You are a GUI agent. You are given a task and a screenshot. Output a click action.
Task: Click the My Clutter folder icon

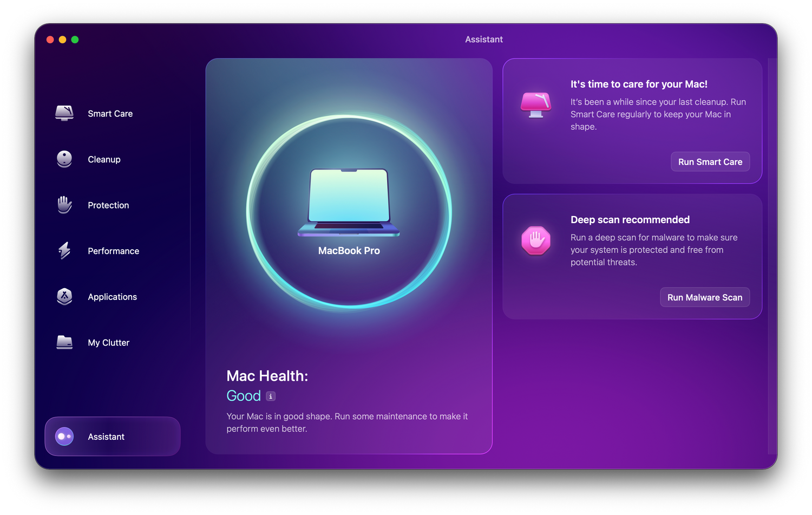[x=64, y=342]
